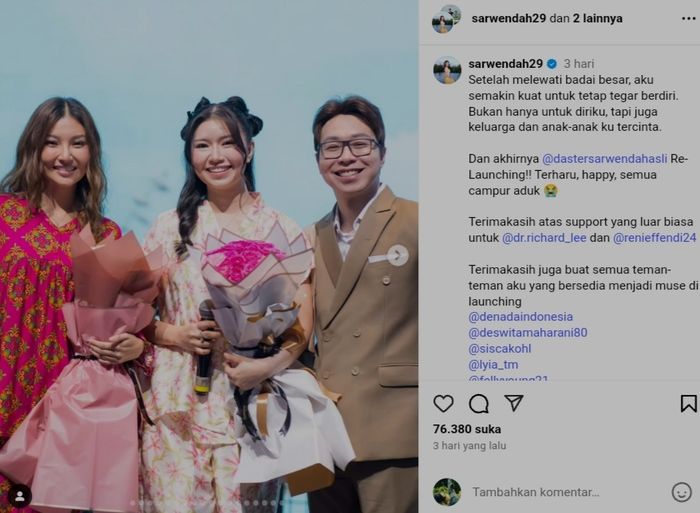Open the @siscakohl mention
Image resolution: width=700 pixels, height=513 pixels.
pos(500,349)
